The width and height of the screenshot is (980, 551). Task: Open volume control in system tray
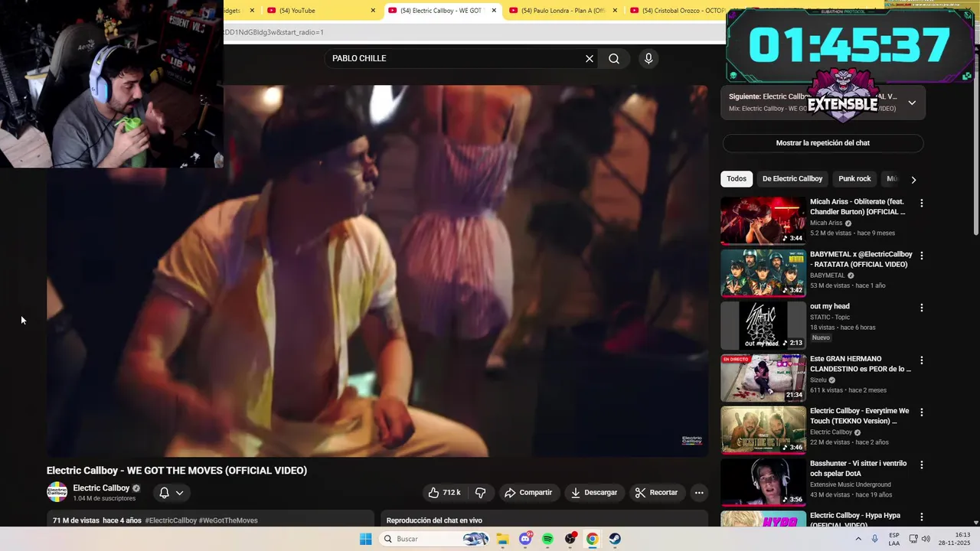(x=926, y=539)
